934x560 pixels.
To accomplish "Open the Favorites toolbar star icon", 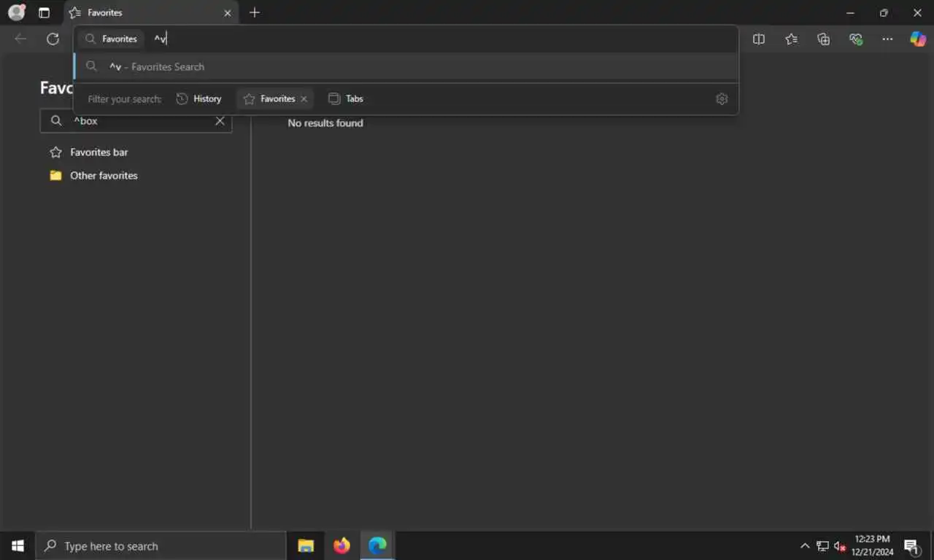I will point(791,39).
